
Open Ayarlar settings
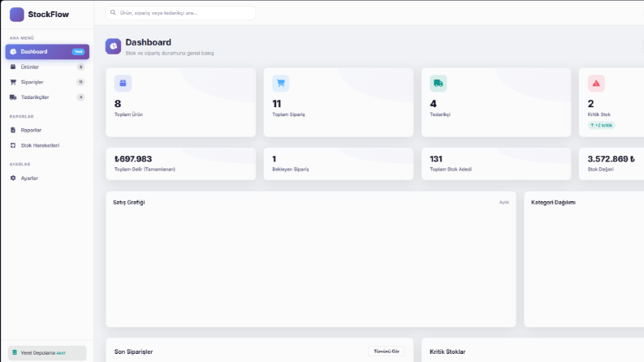tap(47, 178)
